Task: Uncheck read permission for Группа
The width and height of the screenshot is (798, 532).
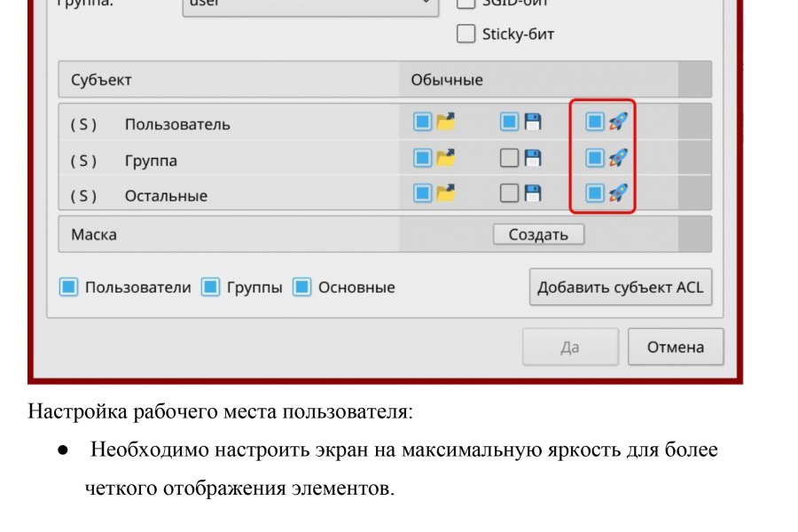Action: tap(422, 158)
